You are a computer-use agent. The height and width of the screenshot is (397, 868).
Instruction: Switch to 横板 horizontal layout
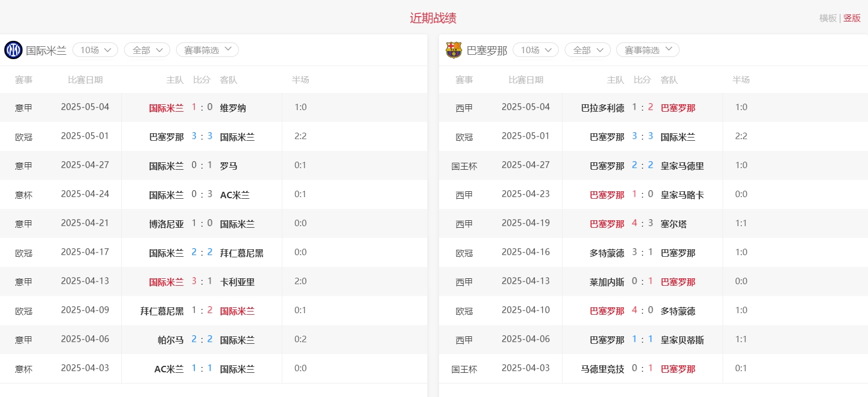pyautogui.click(x=827, y=18)
